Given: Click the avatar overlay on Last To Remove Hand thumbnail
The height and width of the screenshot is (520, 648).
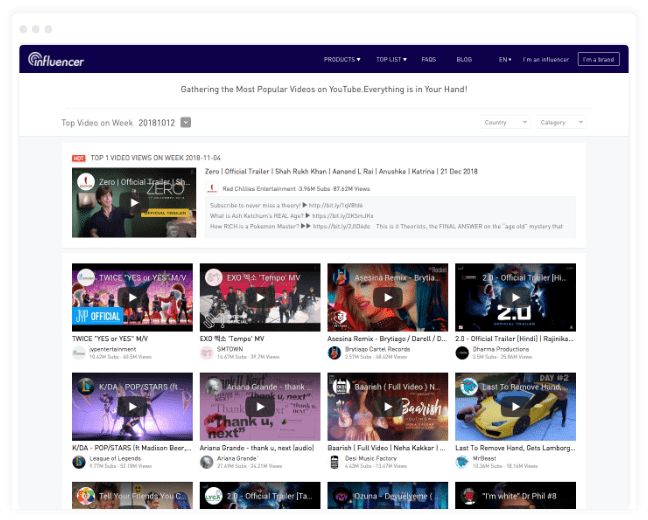Looking at the screenshot, I should click(x=469, y=386).
